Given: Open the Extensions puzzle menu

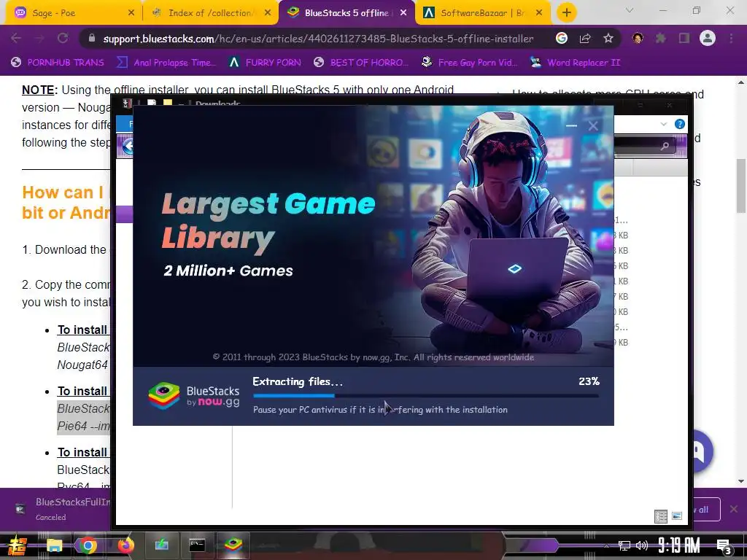Looking at the screenshot, I should pyautogui.click(x=661, y=38).
